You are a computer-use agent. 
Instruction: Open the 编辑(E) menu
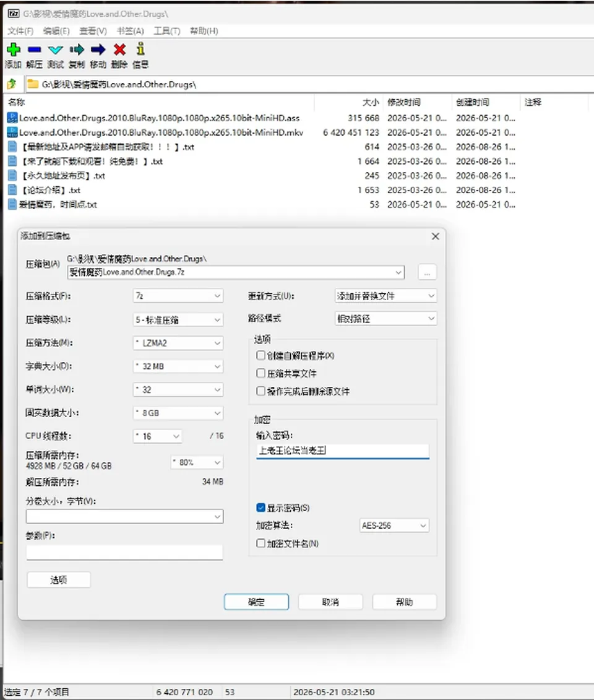tap(56, 31)
